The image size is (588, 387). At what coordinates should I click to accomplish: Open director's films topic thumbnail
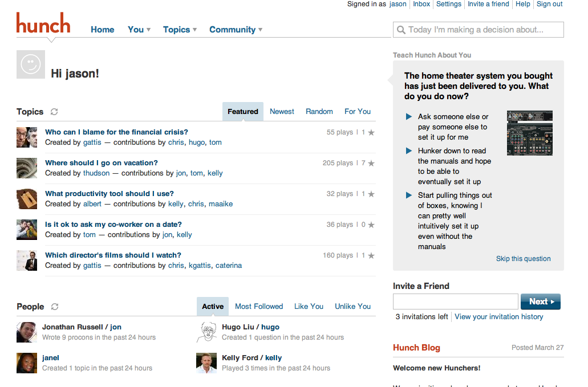(x=27, y=260)
